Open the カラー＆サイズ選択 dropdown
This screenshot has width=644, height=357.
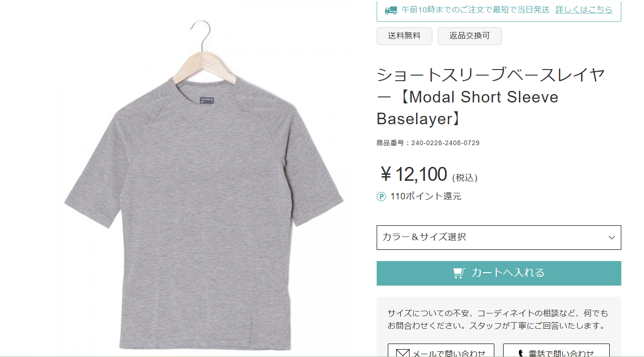click(x=499, y=237)
